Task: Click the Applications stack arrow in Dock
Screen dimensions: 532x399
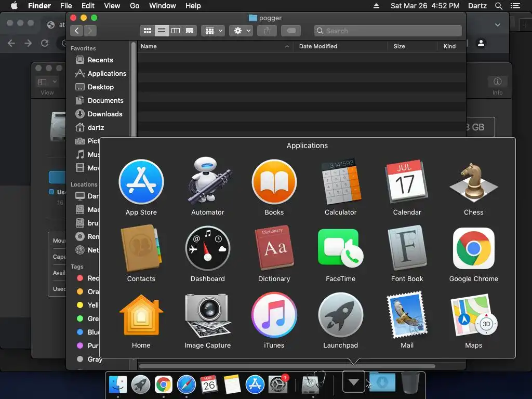Action: point(353,382)
